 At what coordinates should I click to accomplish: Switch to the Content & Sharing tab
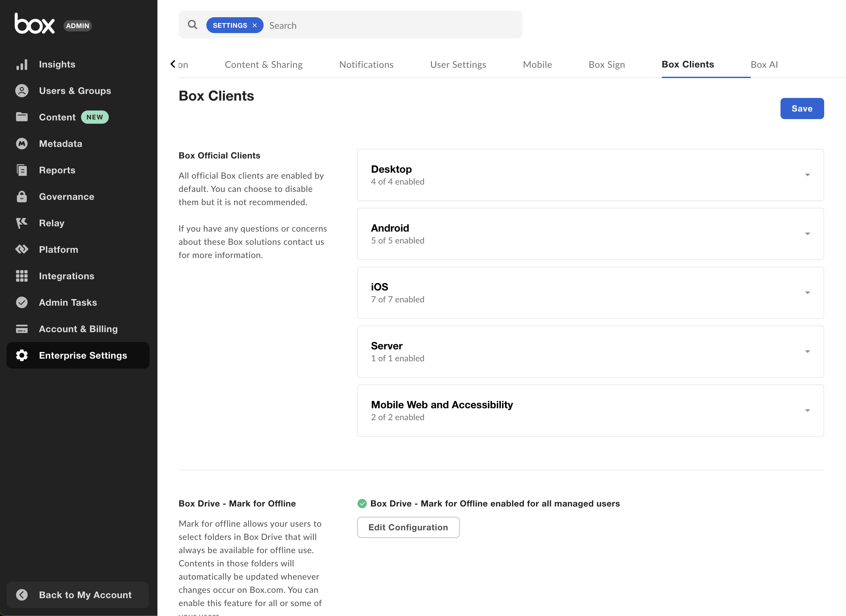coord(263,65)
